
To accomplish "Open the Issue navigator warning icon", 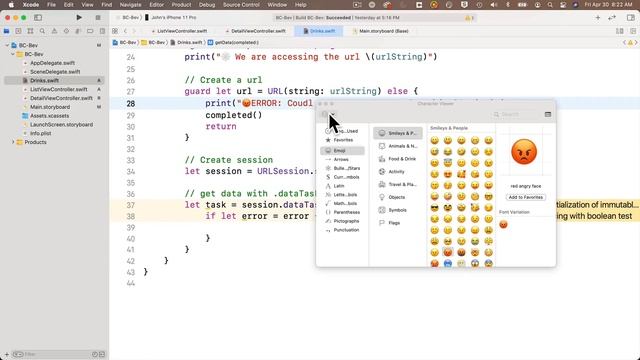I will [54, 31].
